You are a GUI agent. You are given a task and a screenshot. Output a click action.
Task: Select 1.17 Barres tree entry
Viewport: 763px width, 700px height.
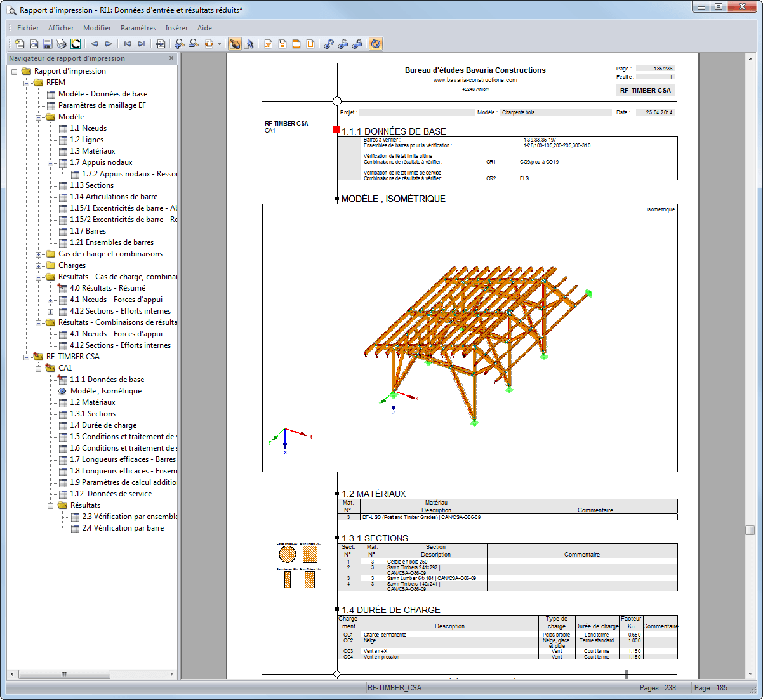pos(88,231)
